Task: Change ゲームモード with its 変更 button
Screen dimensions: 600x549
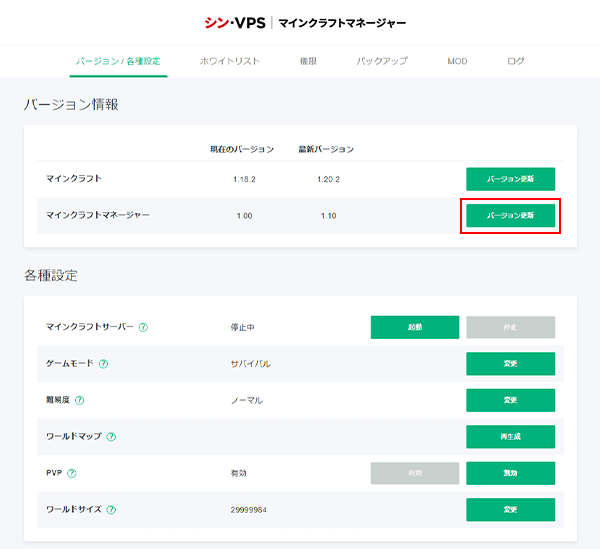Action: pyautogui.click(x=510, y=364)
